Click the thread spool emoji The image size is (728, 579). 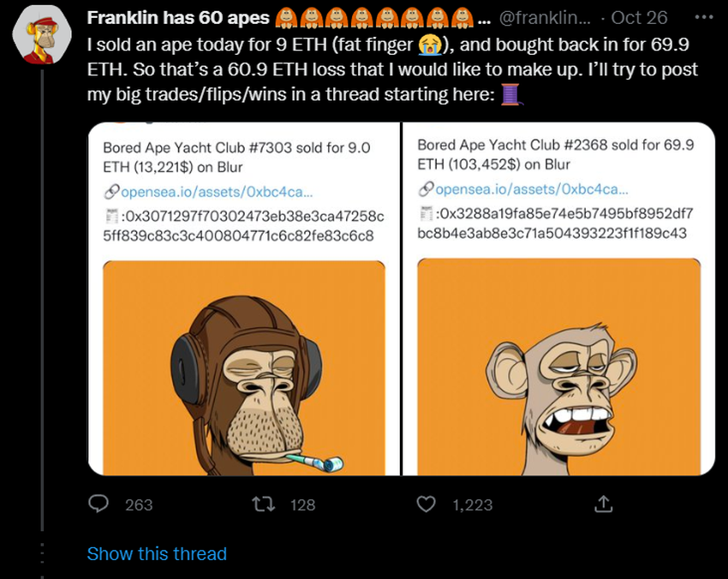[511, 94]
